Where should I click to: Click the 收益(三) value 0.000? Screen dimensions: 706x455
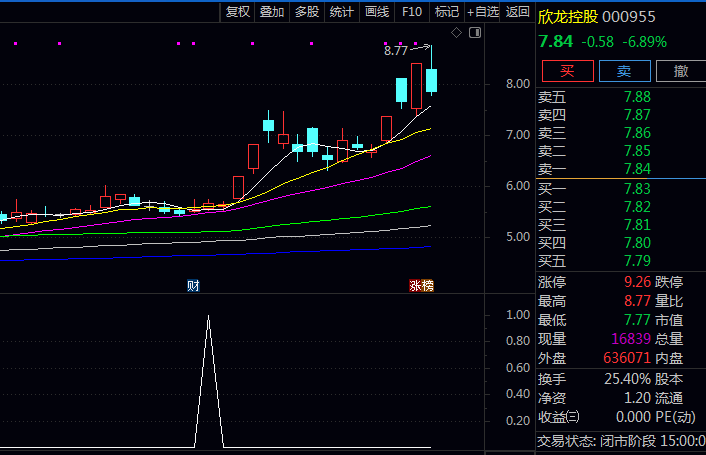(x=634, y=417)
